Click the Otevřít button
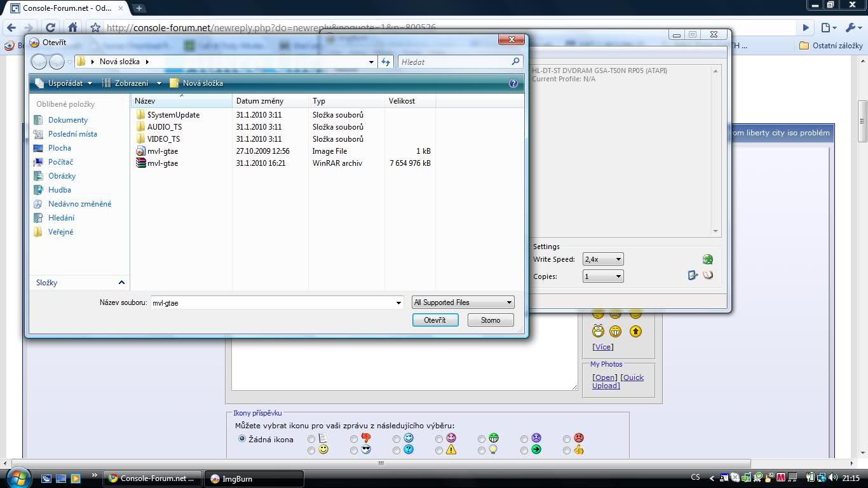This screenshot has width=868, height=488. pos(435,320)
